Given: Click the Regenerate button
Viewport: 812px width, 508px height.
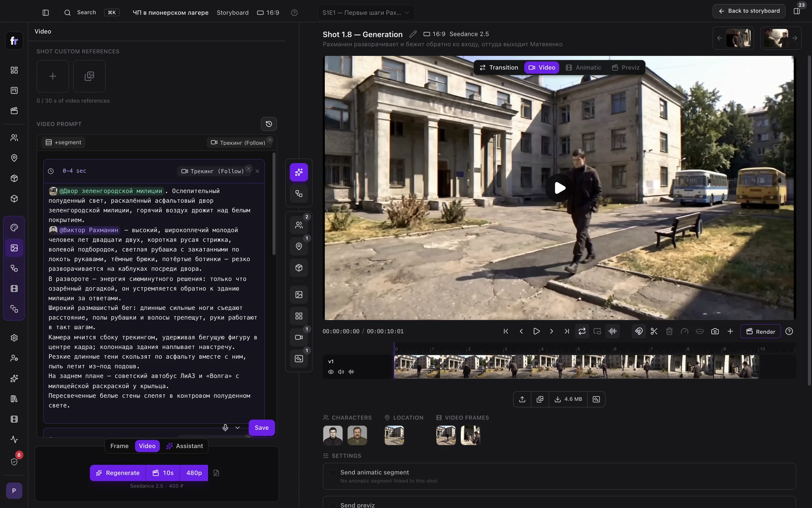Looking at the screenshot, I should coord(118,473).
